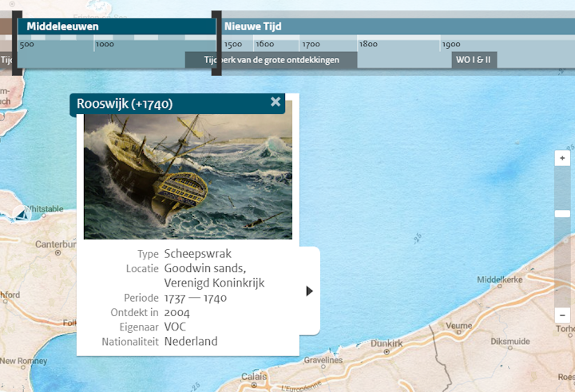
Task: Click Calais on the map
Action: (x=254, y=377)
